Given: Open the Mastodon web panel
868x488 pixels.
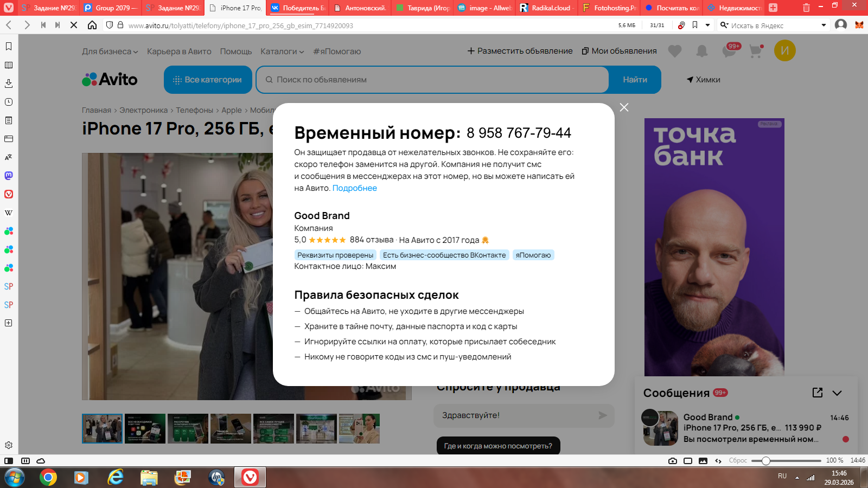Looking at the screenshot, I should (9, 176).
